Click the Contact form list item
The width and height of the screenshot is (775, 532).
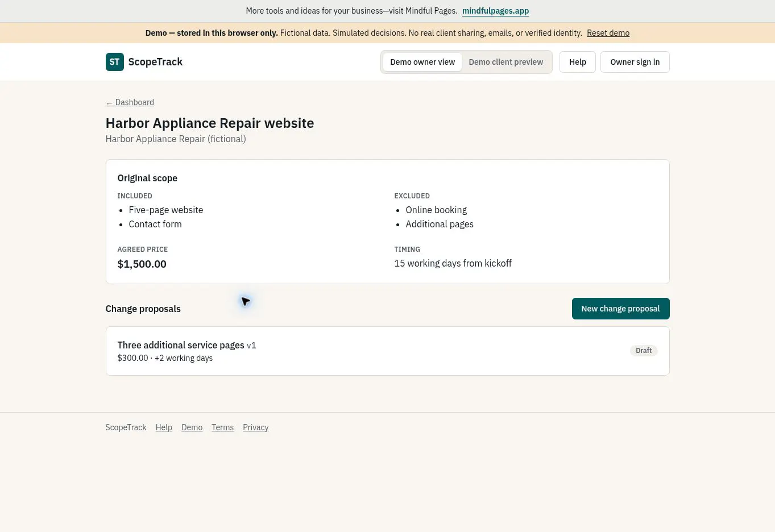[x=155, y=224]
